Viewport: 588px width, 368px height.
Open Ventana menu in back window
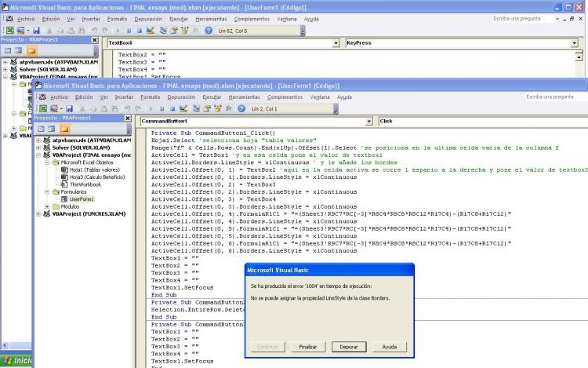coord(286,19)
